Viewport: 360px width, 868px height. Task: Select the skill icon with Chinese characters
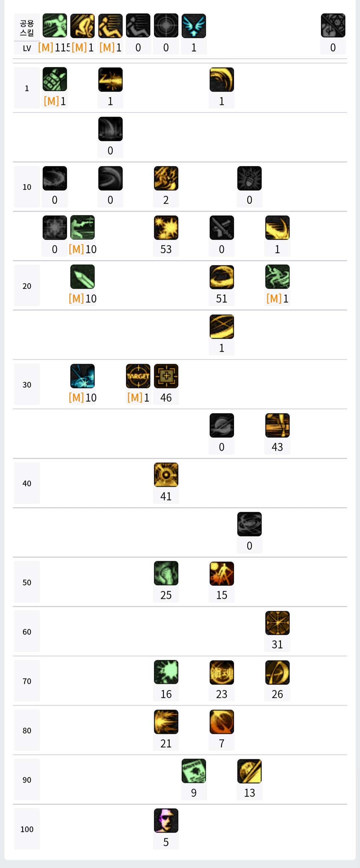pyautogui.click(x=222, y=673)
